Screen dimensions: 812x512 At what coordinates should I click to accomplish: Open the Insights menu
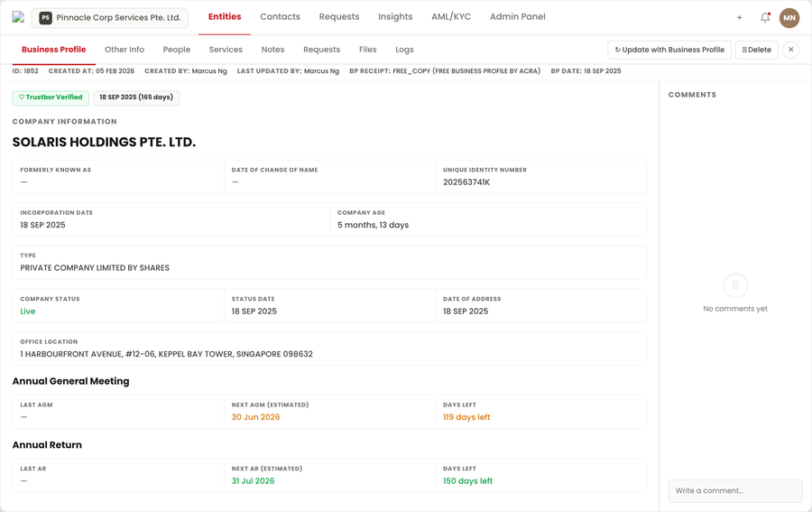point(395,17)
